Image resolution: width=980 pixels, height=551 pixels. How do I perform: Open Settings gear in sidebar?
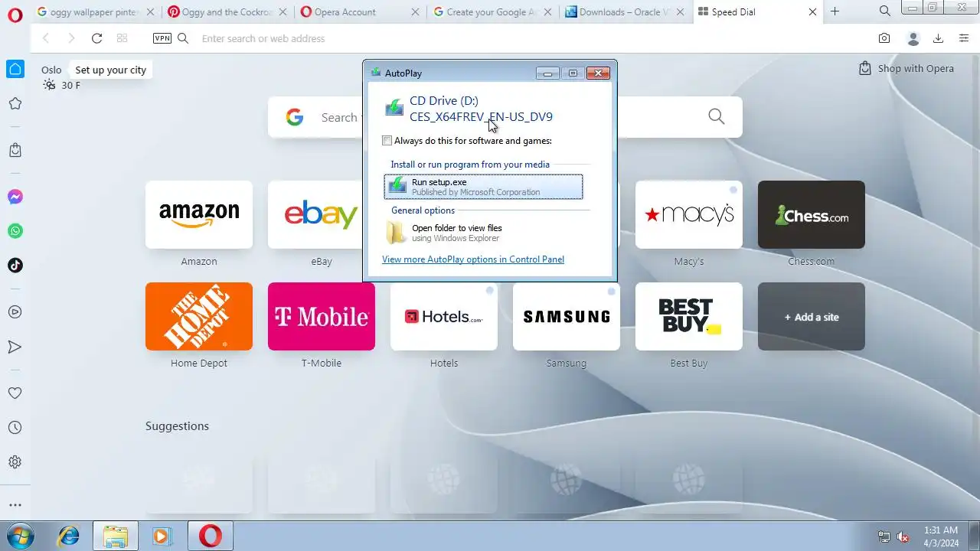coord(15,462)
